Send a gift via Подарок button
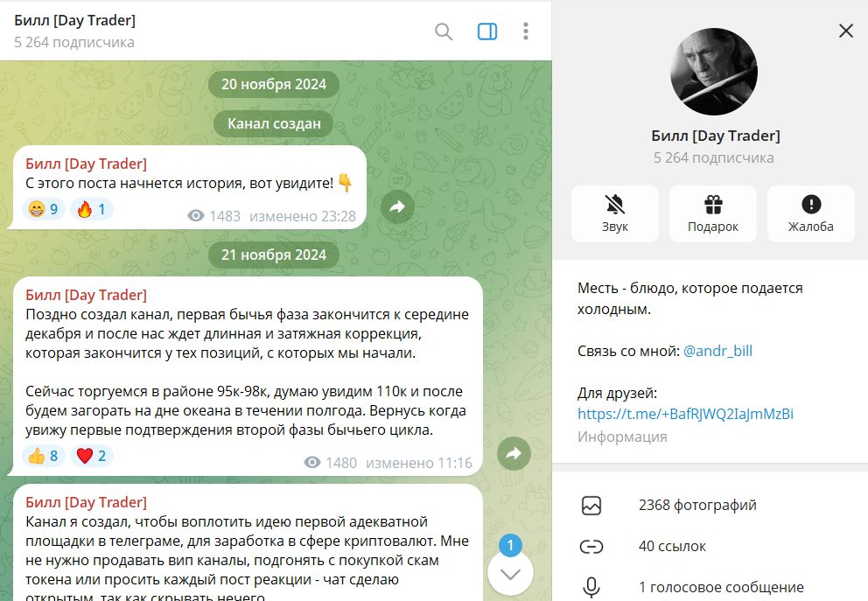This screenshot has width=868, height=601. 713,213
